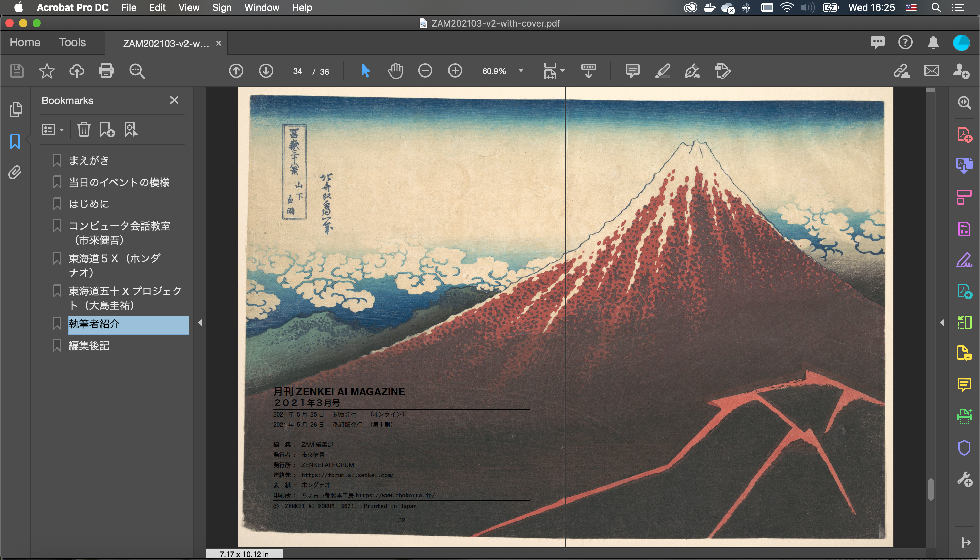This screenshot has height=560, width=980.
Task: Open the Attachments paperclip panel
Action: click(15, 173)
